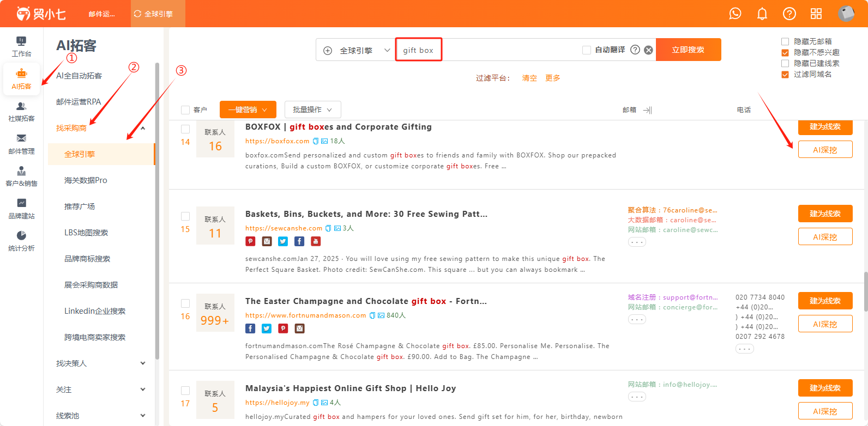Image resolution: width=868 pixels, height=426 pixels.
Task: Expand the 线索池 section
Action: point(143,416)
